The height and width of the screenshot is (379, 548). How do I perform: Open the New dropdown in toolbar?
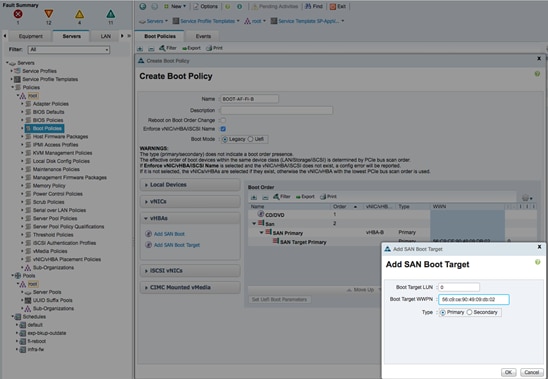175,6
